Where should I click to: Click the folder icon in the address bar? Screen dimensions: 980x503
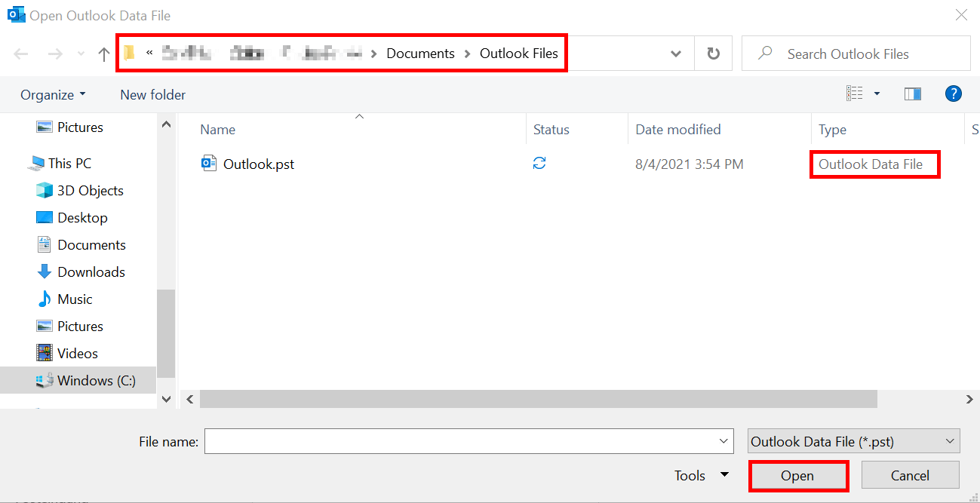(x=130, y=51)
